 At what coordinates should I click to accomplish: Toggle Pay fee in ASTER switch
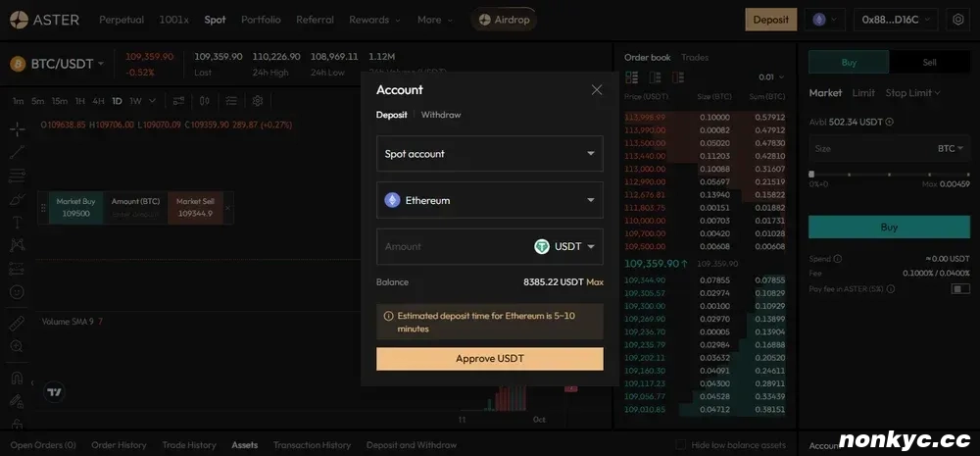[x=959, y=289]
